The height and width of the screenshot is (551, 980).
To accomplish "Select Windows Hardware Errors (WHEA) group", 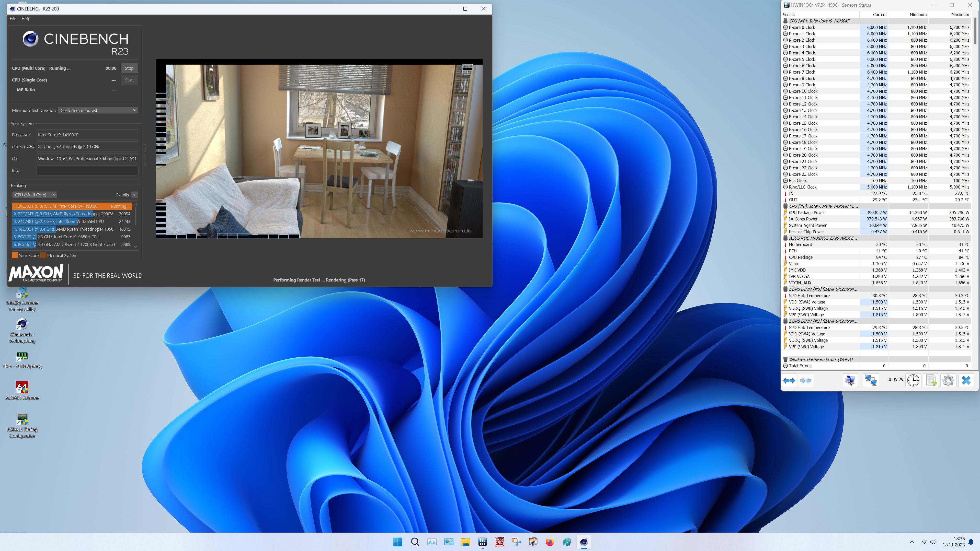I will [x=876, y=359].
